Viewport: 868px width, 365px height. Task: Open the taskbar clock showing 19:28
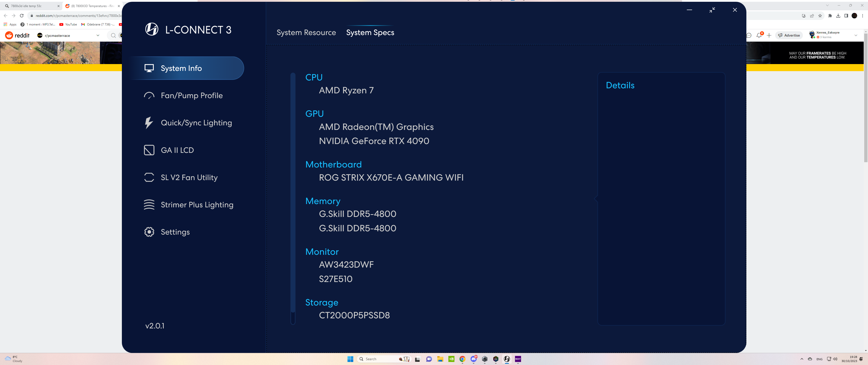coord(849,359)
